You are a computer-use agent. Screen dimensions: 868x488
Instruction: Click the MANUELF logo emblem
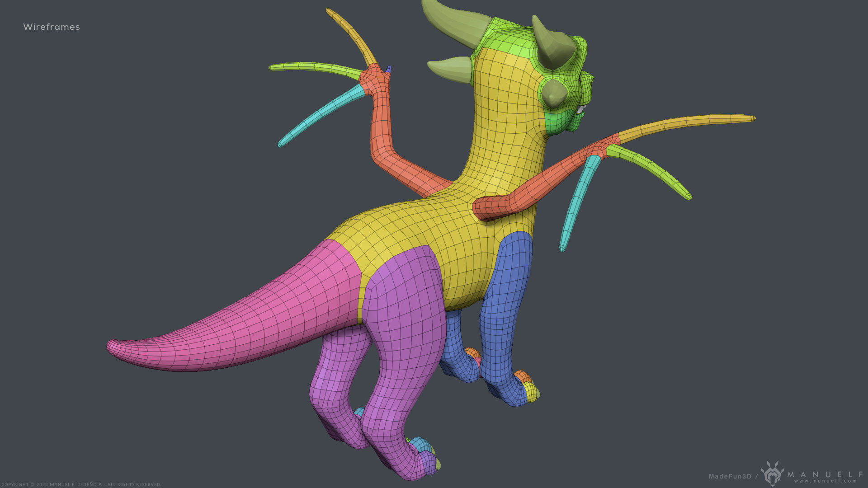pos(772,474)
